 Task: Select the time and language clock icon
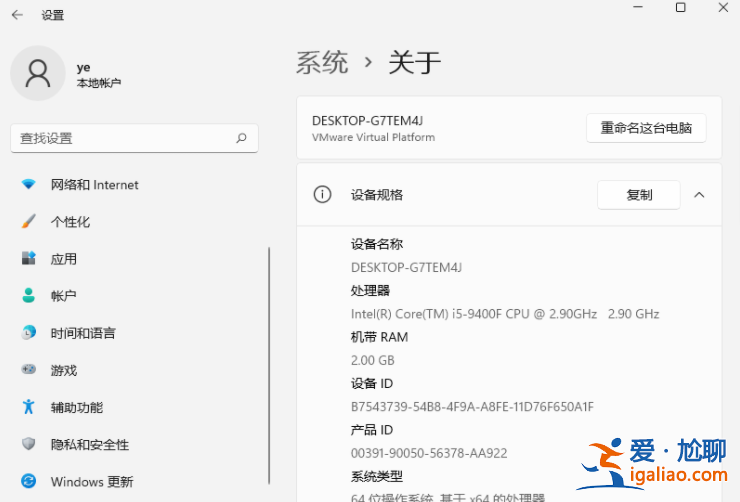point(28,333)
